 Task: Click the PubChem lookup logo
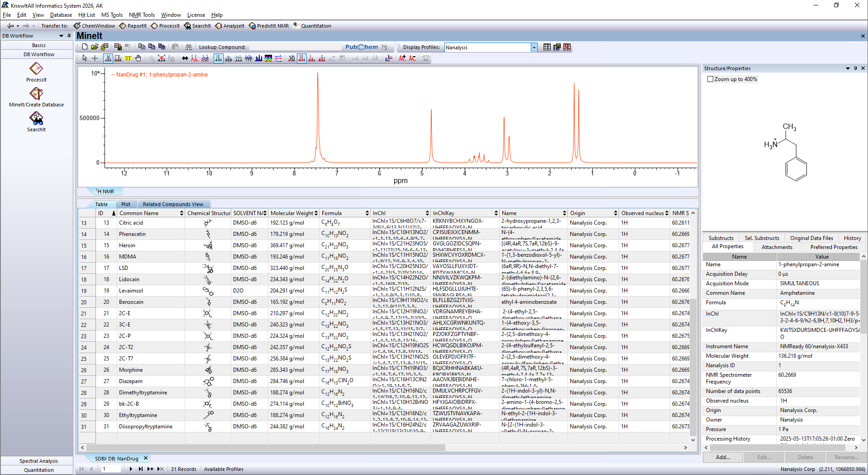pyautogui.click(x=361, y=47)
